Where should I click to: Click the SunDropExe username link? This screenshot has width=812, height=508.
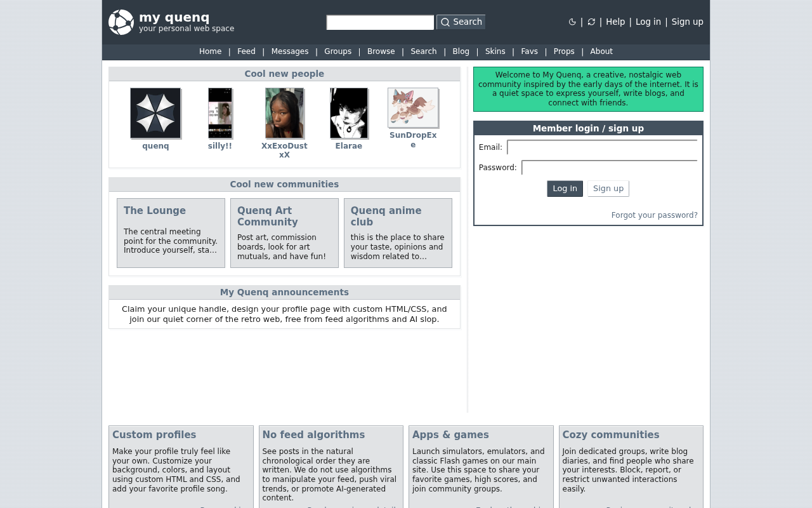(413, 140)
